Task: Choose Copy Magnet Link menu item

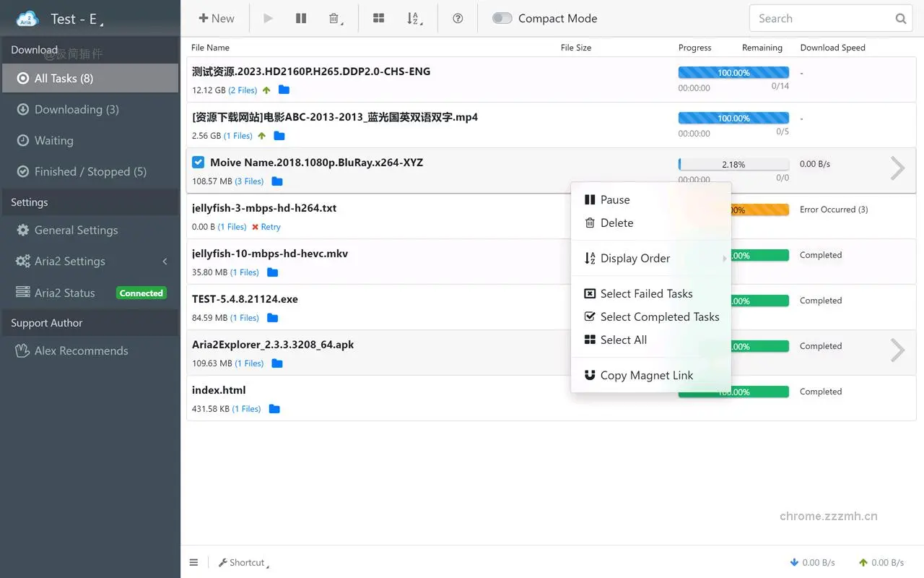Action: (650, 375)
